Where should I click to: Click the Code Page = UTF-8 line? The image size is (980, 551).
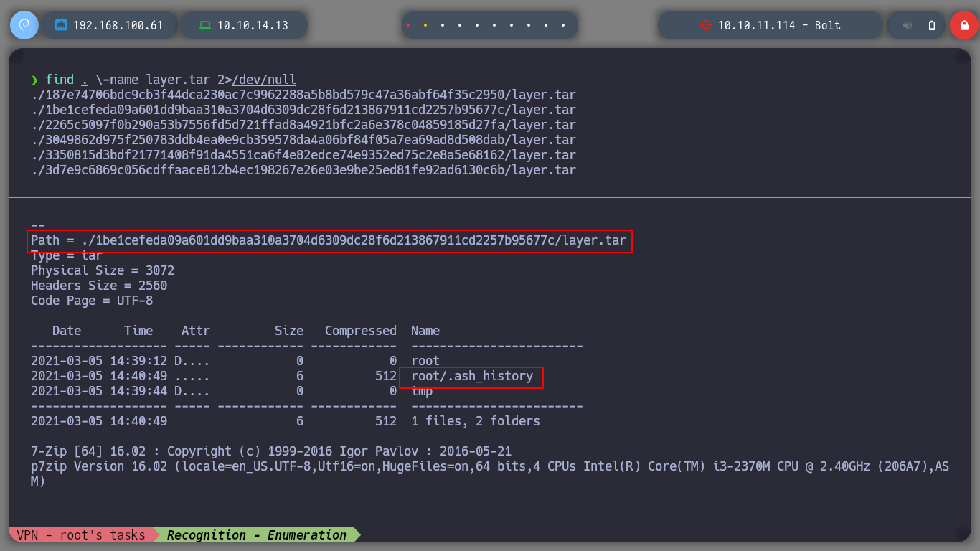(92, 301)
